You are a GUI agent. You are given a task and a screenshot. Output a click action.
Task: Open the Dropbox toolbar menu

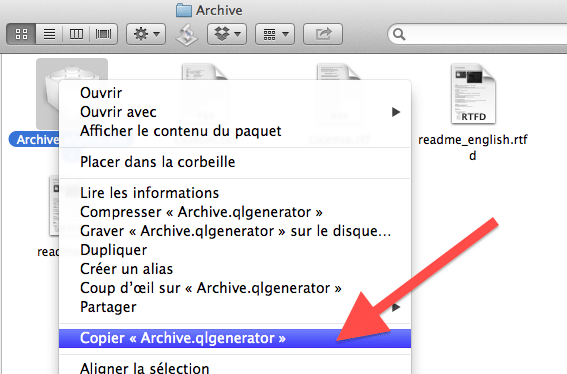[227, 34]
